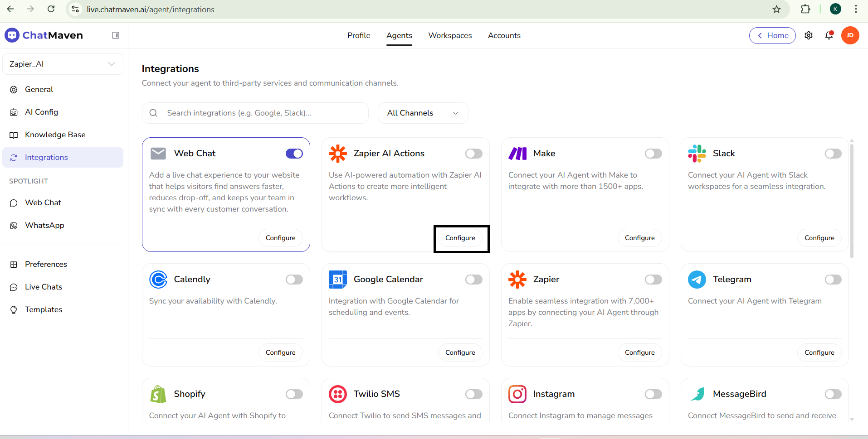Open the Knowledge Base menu item
Image resolution: width=868 pixels, height=439 pixels.
(x=55, y=135)
